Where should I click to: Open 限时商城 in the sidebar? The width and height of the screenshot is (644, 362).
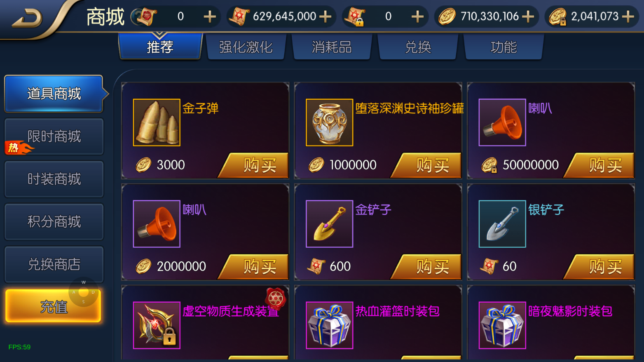pyautogui.click(x=54, y=136)
